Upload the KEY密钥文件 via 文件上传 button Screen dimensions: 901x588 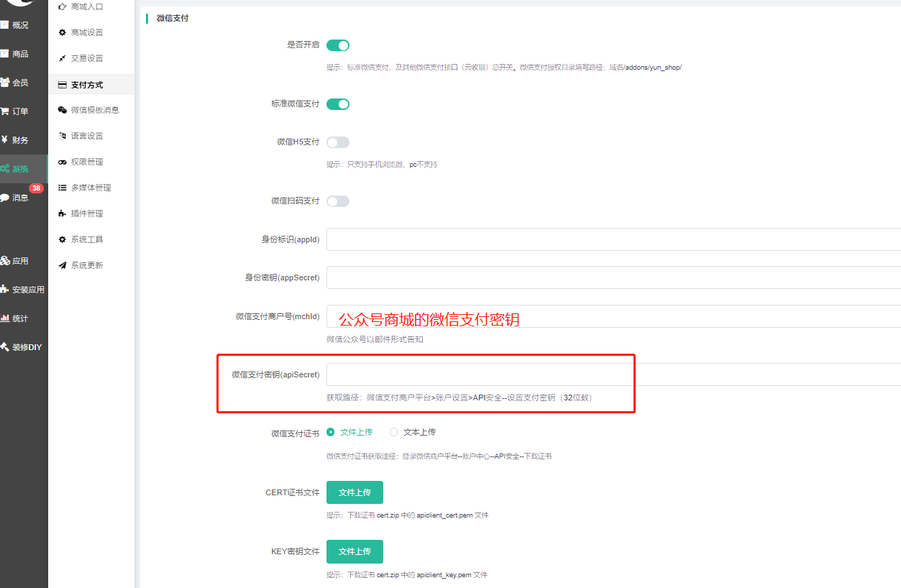tap(355, 551)
